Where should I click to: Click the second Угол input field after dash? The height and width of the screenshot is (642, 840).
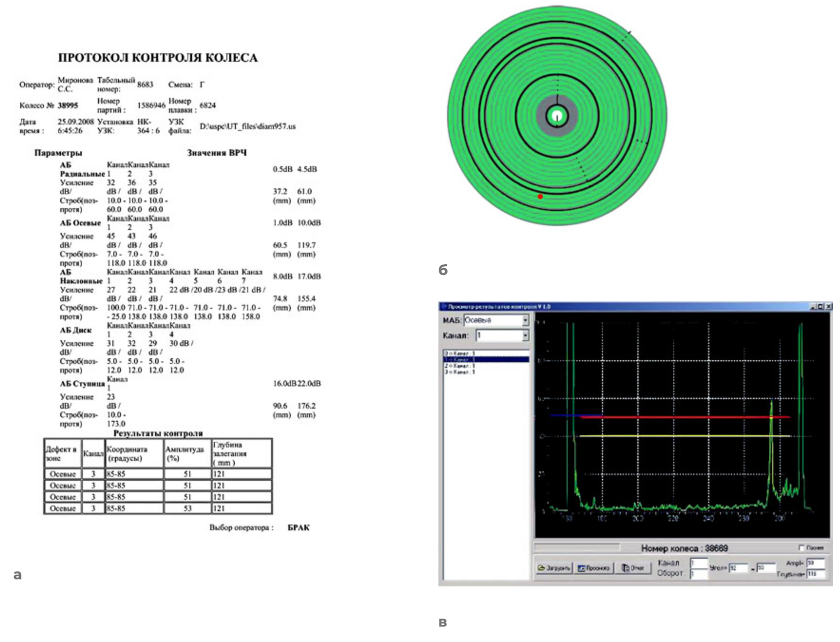(765, 568)
